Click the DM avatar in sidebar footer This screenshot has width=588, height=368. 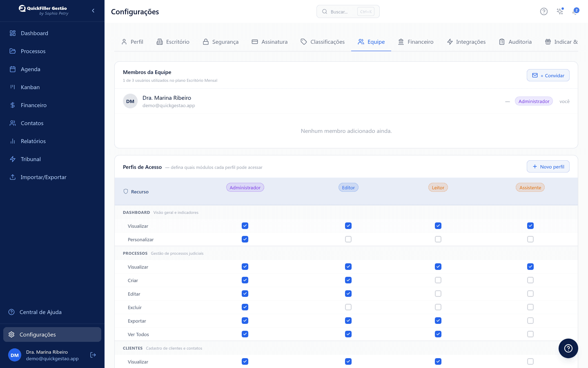pos(15,355)
